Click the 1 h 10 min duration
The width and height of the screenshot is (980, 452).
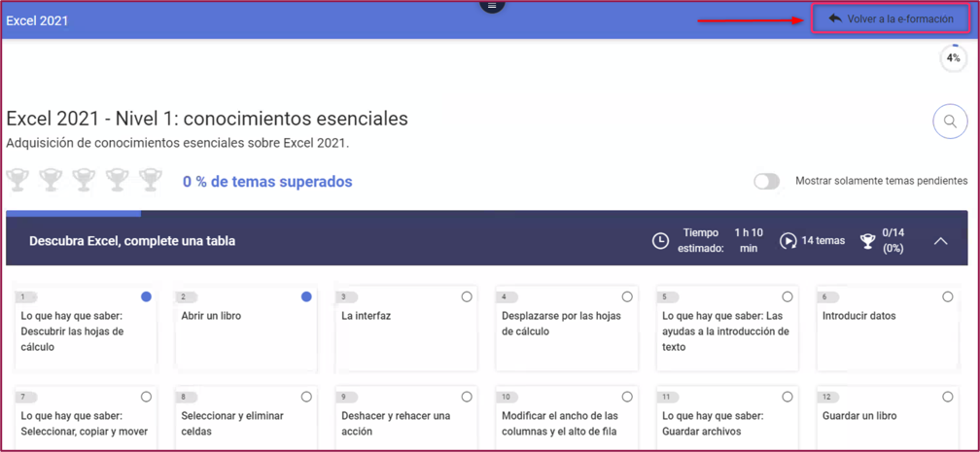pyautogui.click(x=749, y=241)
